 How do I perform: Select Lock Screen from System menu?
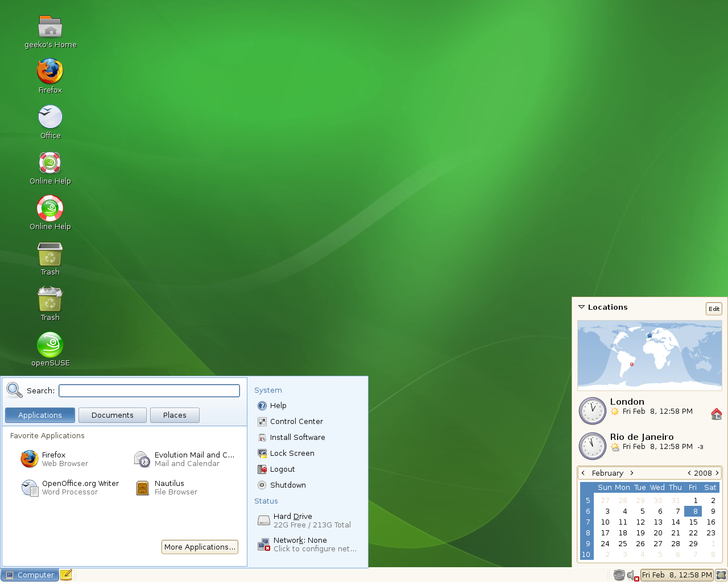(292, 453)
